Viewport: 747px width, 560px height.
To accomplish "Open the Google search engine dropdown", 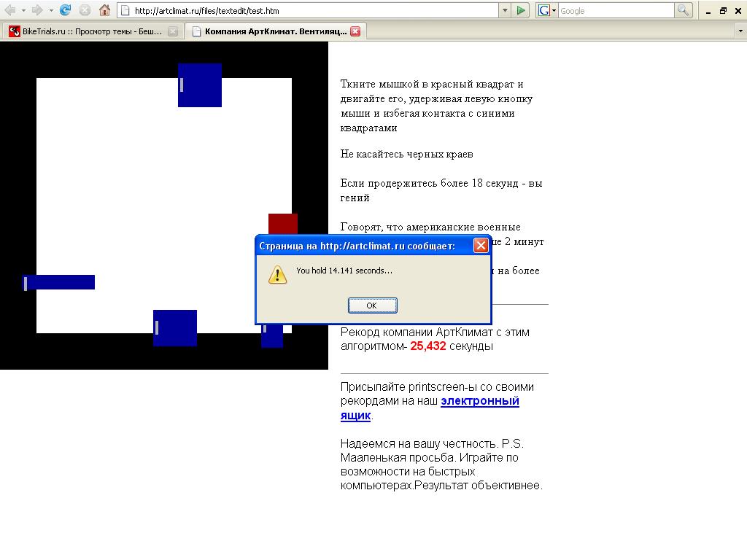I will pos(547,10).
